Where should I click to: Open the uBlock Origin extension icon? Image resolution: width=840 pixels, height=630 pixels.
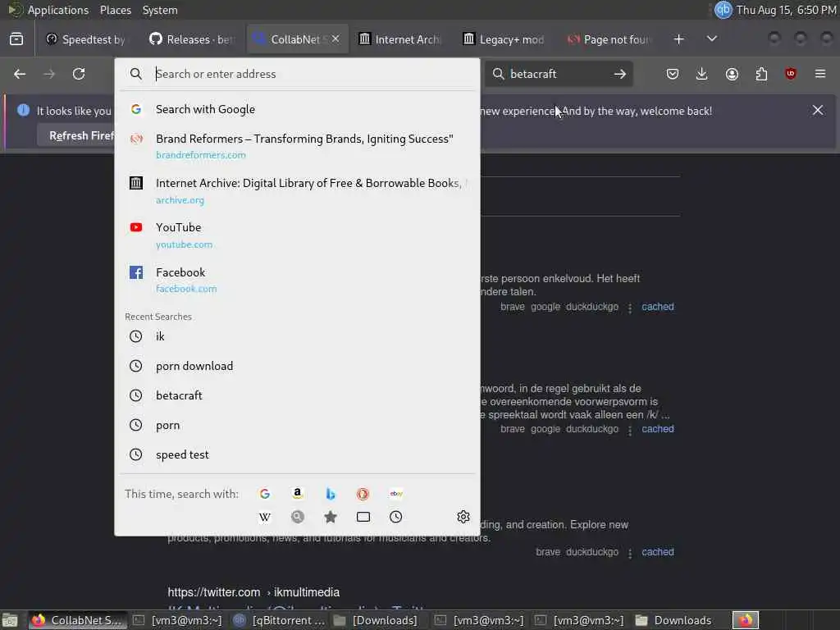click(x=791, y=74)
